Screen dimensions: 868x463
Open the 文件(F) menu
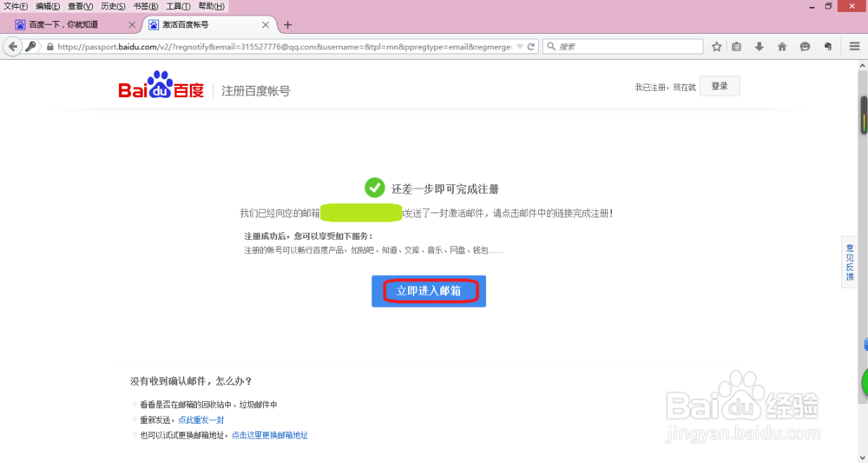click(x=16, y=6)
